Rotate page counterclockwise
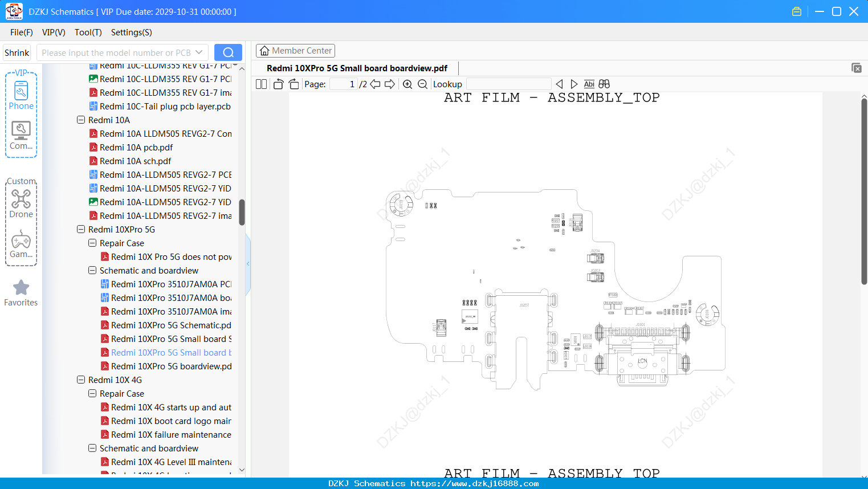The image size is (868, 489). point(278,84)
